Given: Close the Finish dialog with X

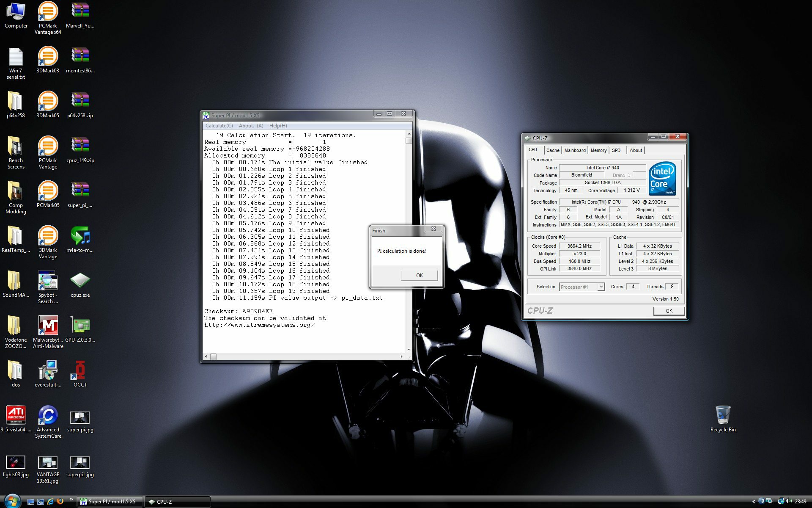Looking at the screenshot, I should [433, 229].
